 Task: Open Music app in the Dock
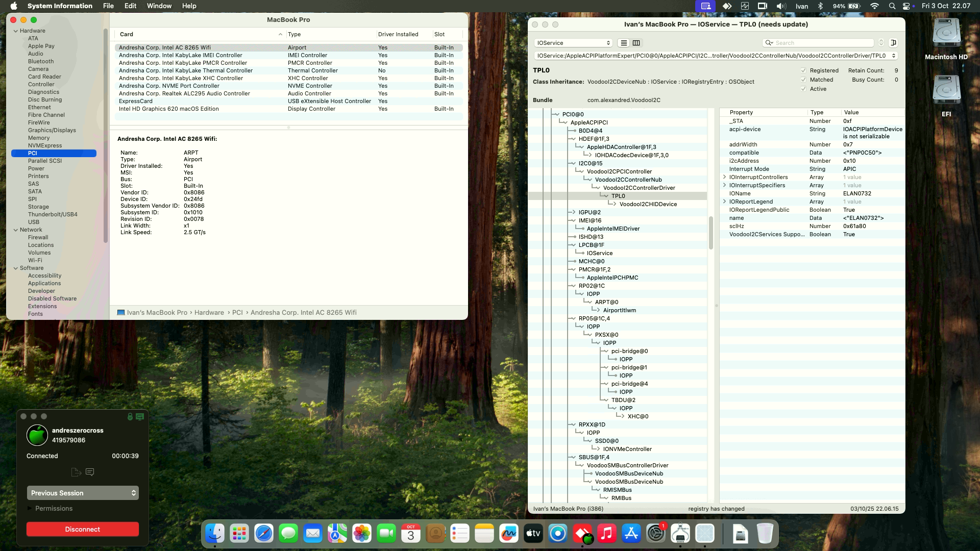click(x=607, y=534)
